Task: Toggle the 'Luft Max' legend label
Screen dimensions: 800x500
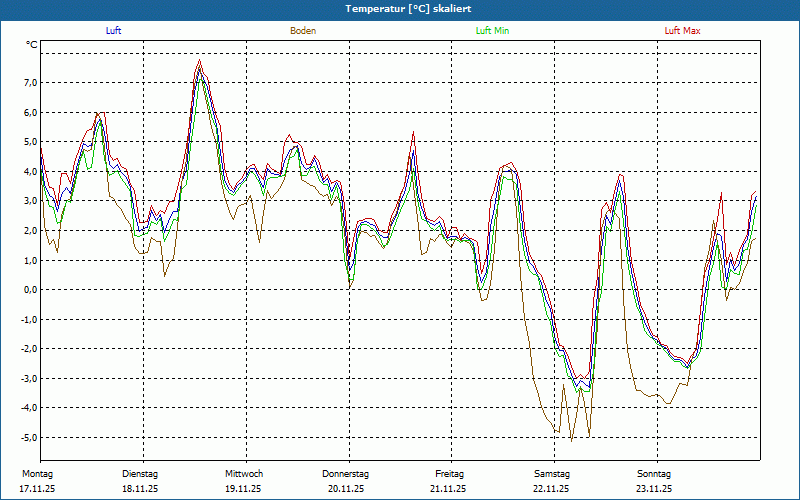Action: [683, 31]
